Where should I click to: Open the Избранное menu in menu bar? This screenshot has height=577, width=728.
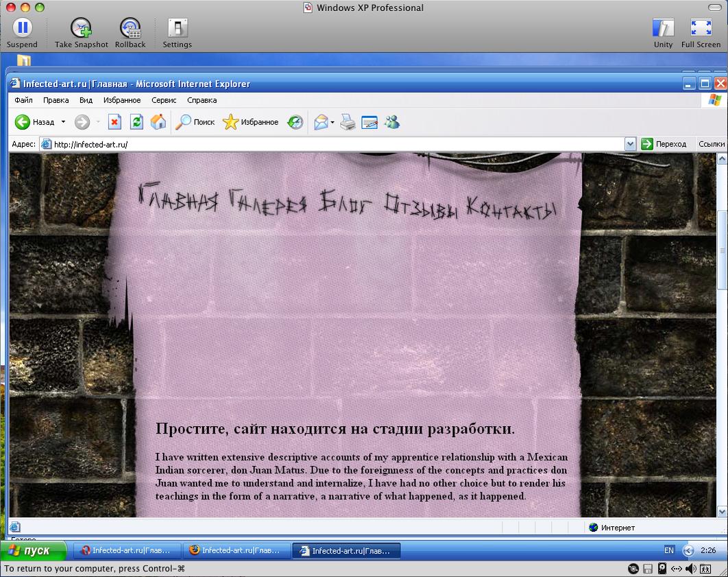tap(122, 100)
